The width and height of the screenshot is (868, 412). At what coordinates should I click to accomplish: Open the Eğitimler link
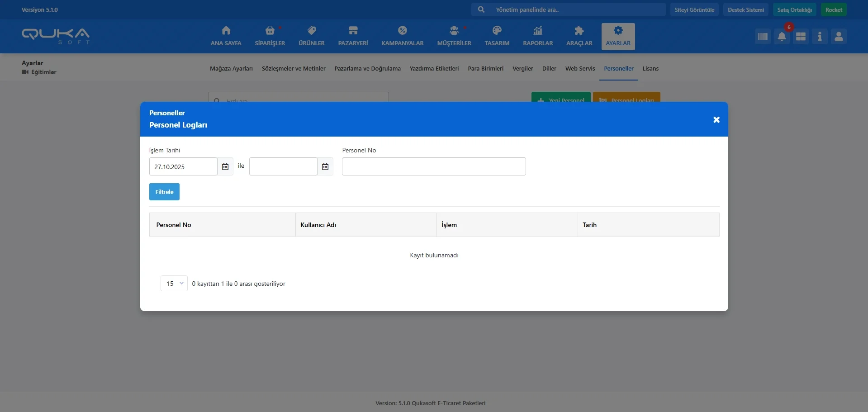tap(43, 72)
